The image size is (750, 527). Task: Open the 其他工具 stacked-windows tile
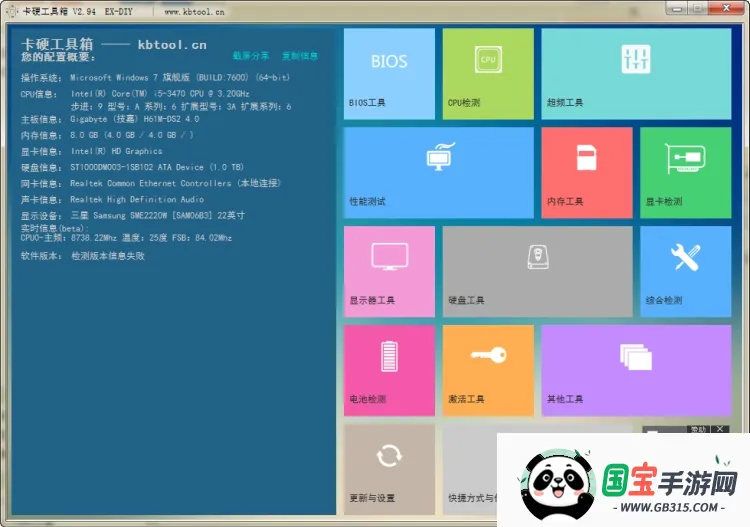[636, 371]
